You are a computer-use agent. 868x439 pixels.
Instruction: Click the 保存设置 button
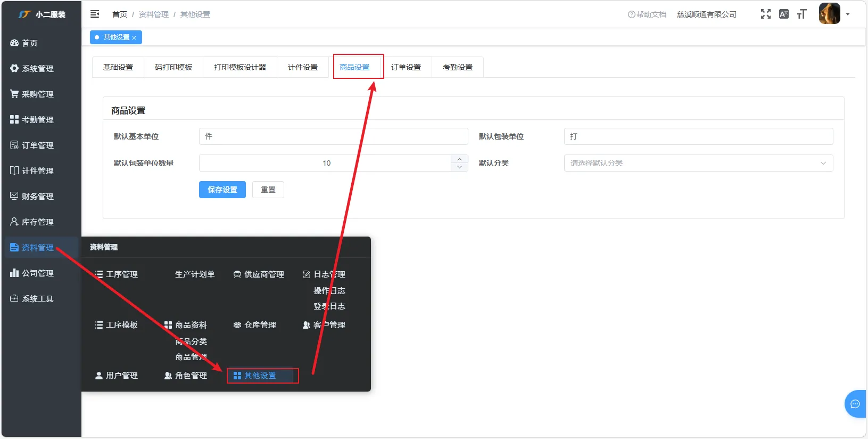point(222,190)
